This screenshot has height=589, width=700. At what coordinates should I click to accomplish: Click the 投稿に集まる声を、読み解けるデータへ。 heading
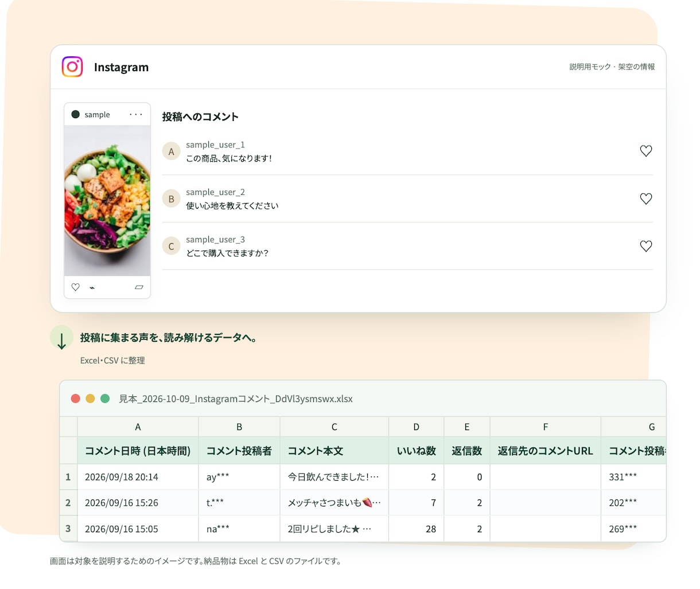click(169, 338)
